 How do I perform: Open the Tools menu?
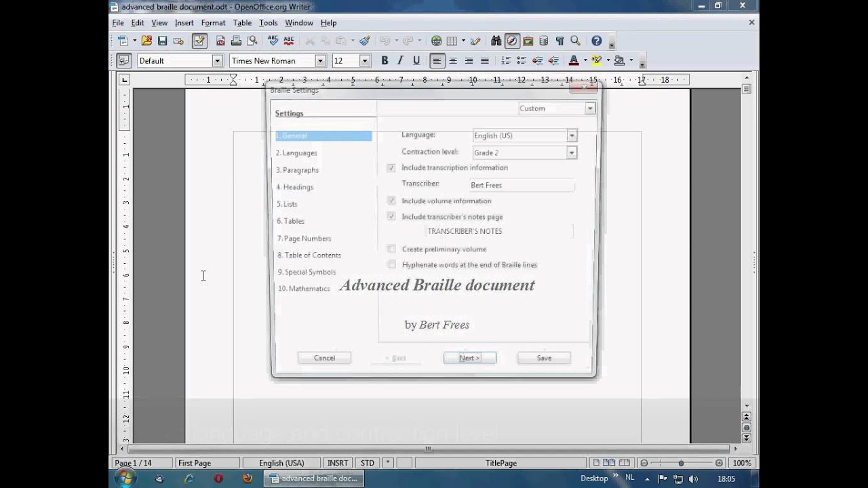click(269, 22)
